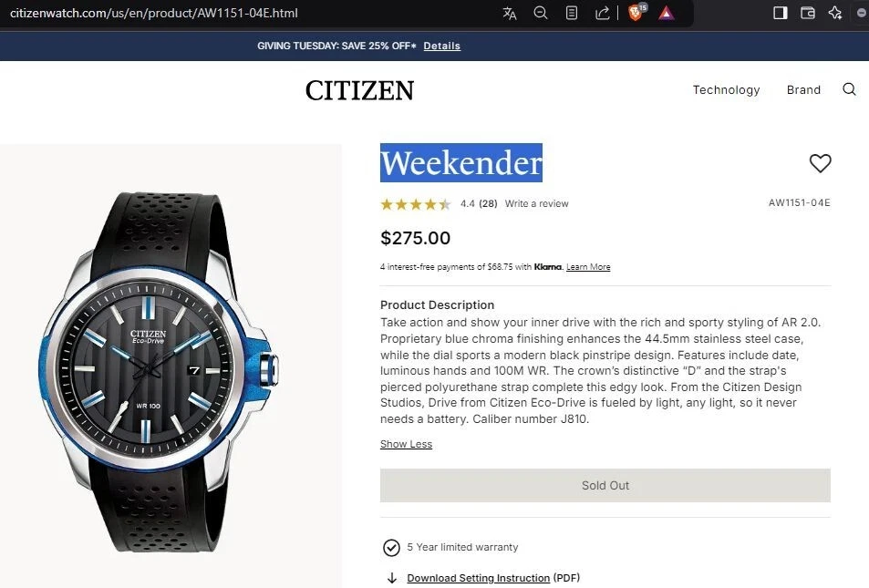Open the Technology menu
This screenshot has width=869, height=588.
pyautogui.click(x=726, y=89)
